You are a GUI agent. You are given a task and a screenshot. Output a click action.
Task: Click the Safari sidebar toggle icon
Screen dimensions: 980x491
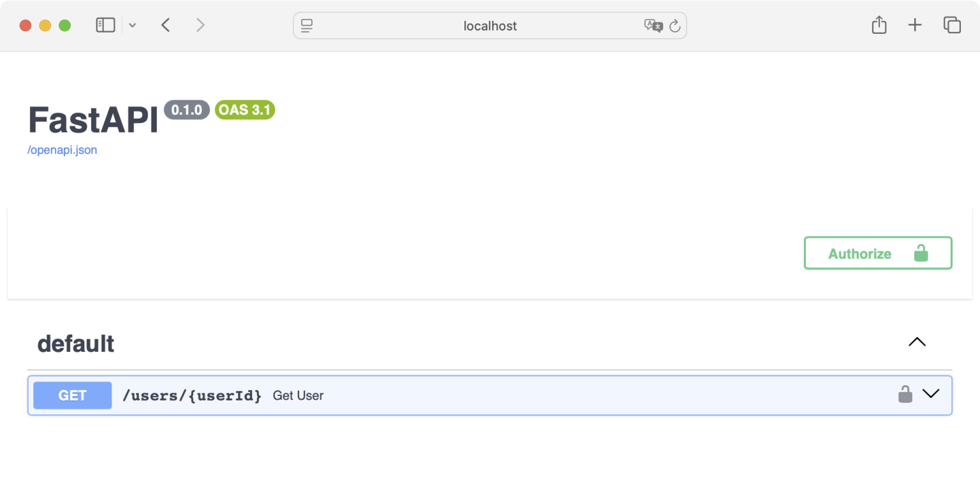tap(105, 26)
